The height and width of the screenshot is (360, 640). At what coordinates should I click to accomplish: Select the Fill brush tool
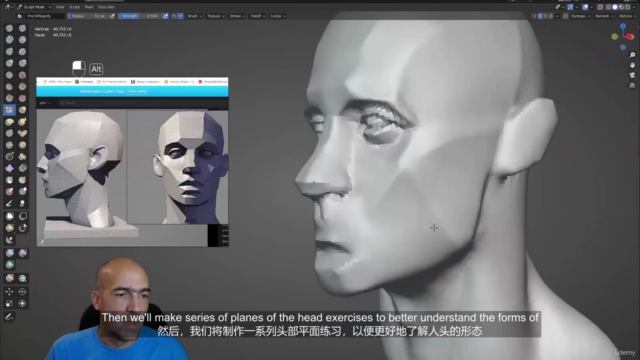(x=22, y=87)
